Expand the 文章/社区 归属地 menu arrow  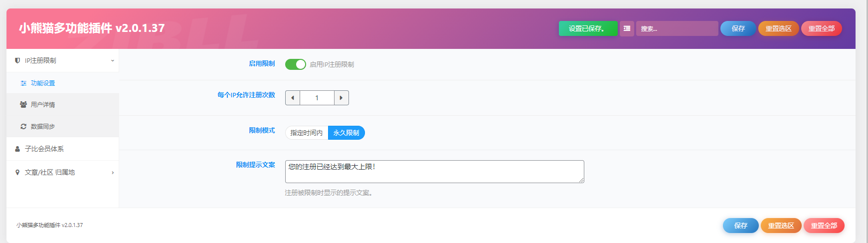point(113,173)
